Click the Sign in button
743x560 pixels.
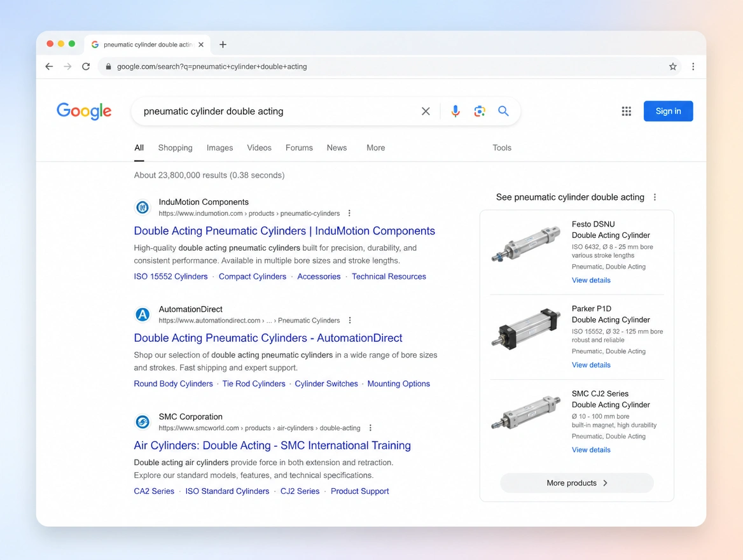(x=668, y=111)
